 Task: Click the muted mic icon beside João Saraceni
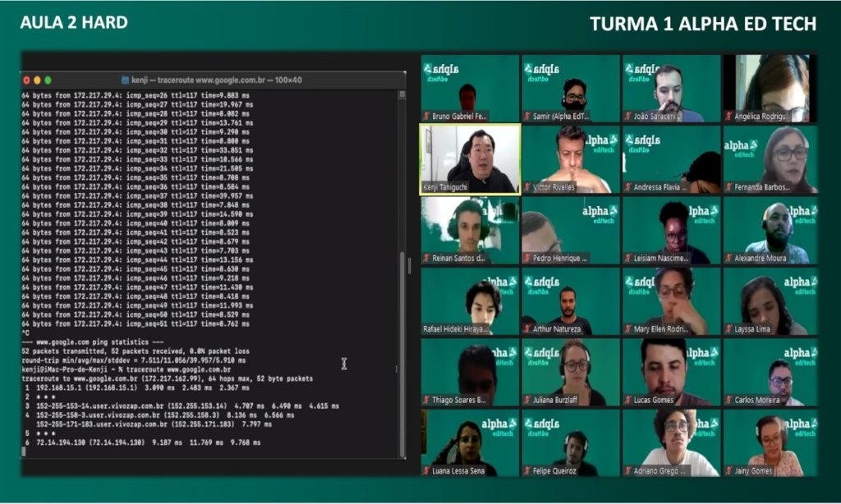tap(628, 115)
